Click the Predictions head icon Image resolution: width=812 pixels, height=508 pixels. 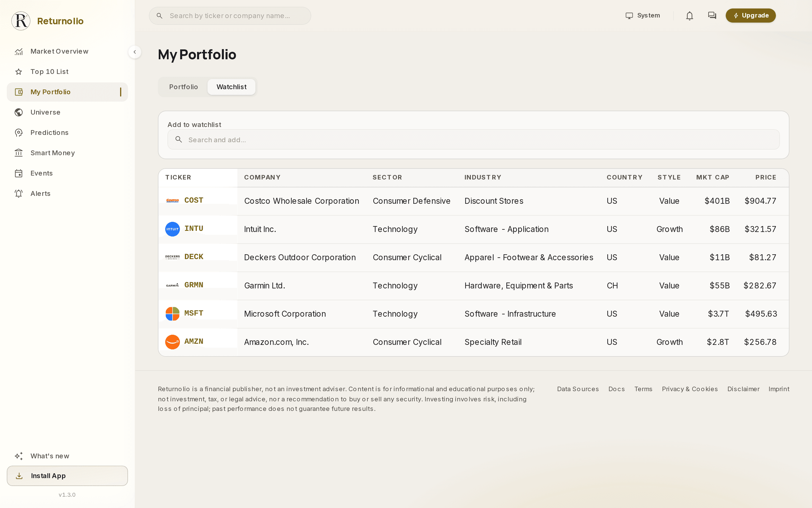(19, 133)
